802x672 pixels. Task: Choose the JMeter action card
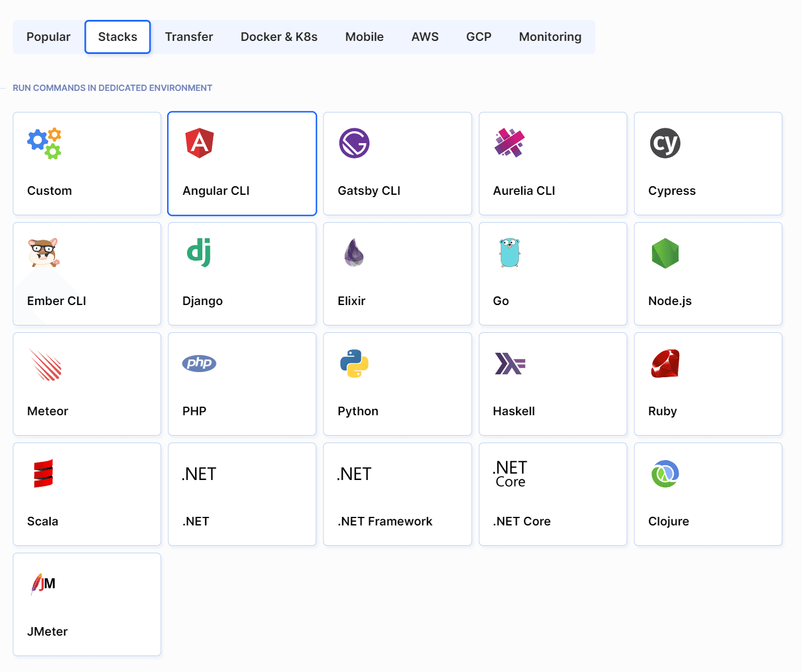87,604
